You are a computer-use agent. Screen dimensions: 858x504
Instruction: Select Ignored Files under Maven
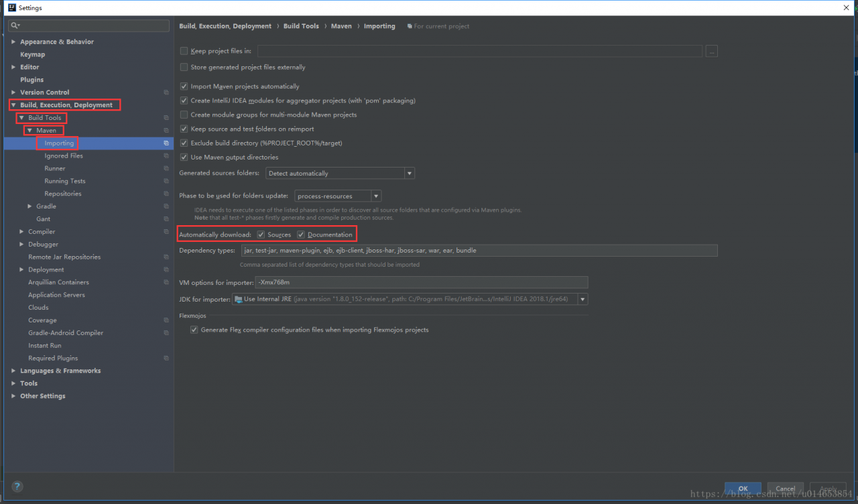[x=64, y=156]
